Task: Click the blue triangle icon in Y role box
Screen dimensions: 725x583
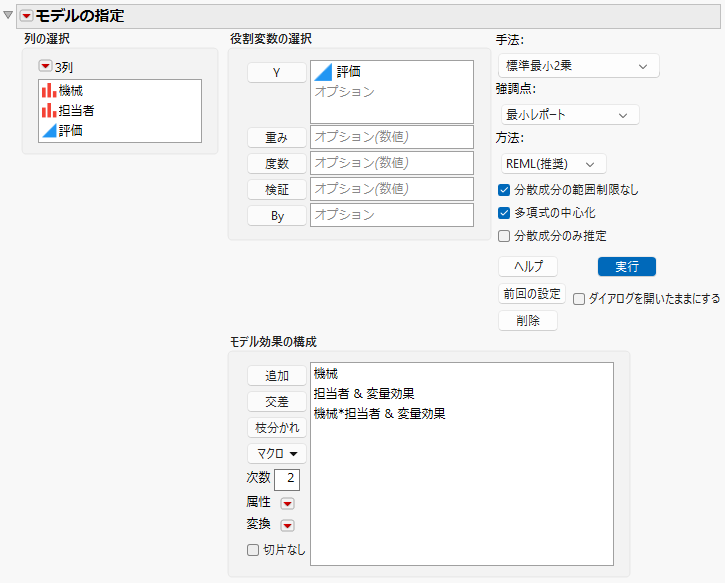Action: click(x=323, y=72)
